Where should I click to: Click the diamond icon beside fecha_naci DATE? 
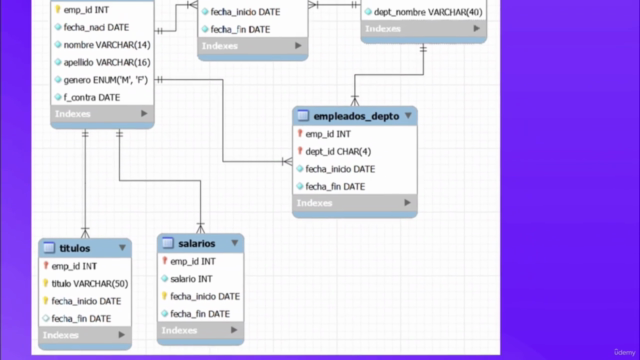click(58, 27)
